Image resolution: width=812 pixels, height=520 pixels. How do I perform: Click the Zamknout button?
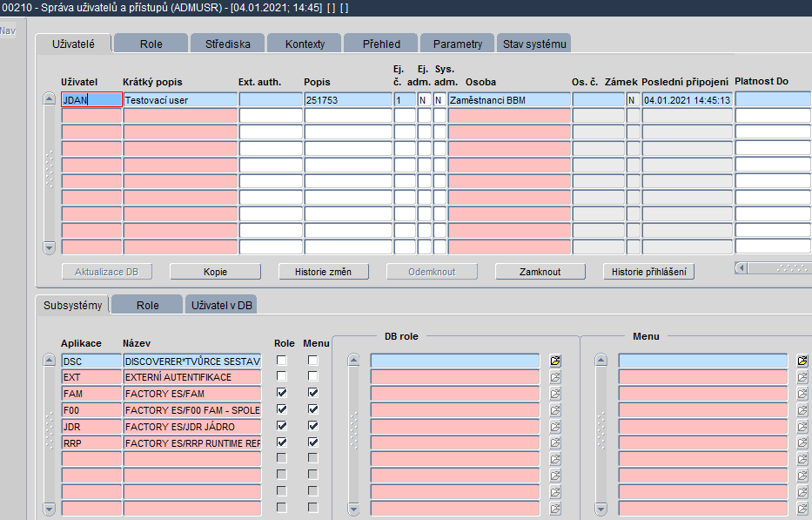[x=540, y=272]
